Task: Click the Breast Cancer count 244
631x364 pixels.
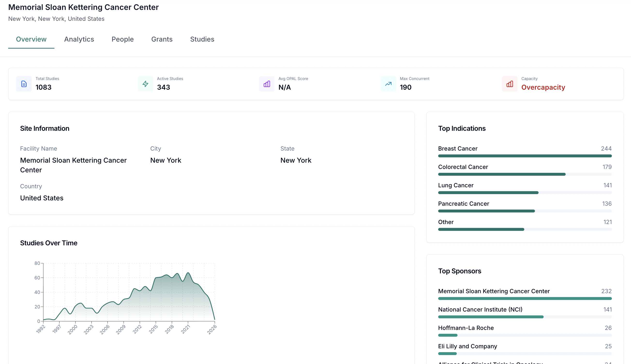Action: [x=606, y=148]
